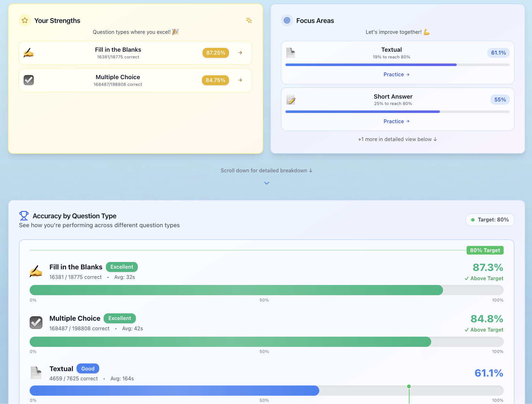Click Practice link under Textual
The image size is (532, 404).
tap(396, 74)
